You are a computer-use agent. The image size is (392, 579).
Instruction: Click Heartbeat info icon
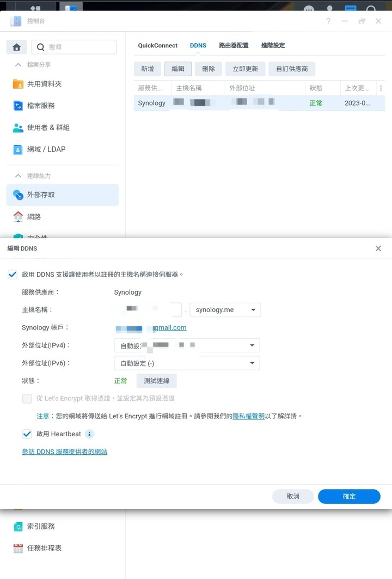(89, 434)
